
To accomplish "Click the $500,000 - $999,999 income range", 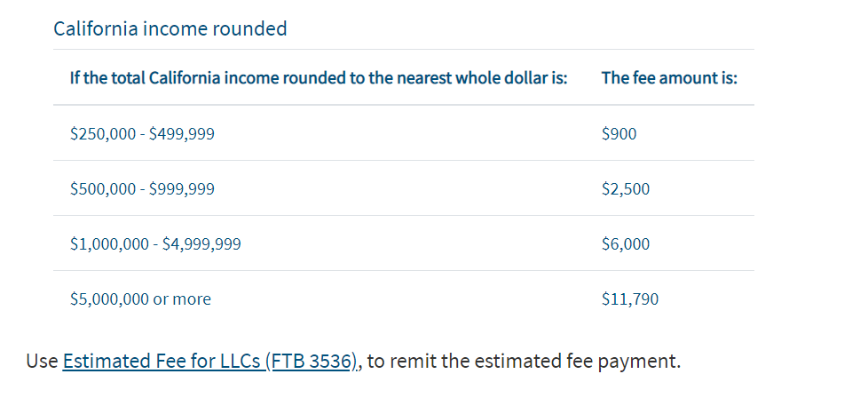I will pyautogui.click(x=142, y=189).
